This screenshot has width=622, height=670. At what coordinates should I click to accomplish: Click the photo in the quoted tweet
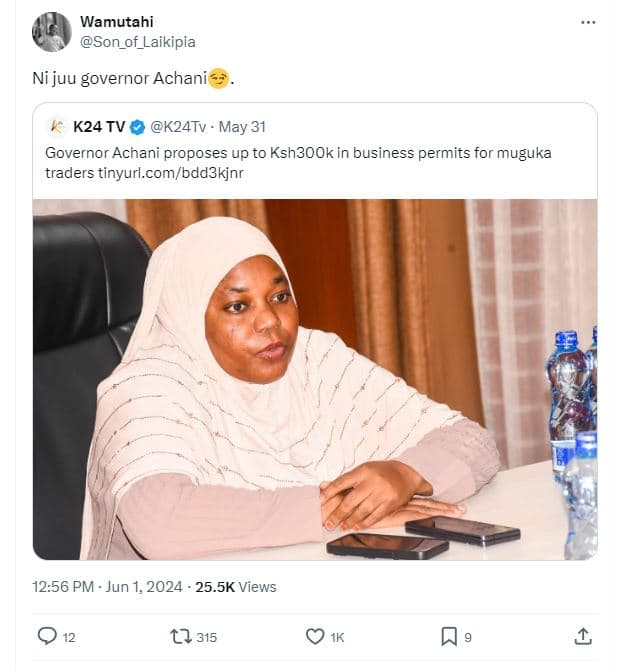[x=315, y=379]
